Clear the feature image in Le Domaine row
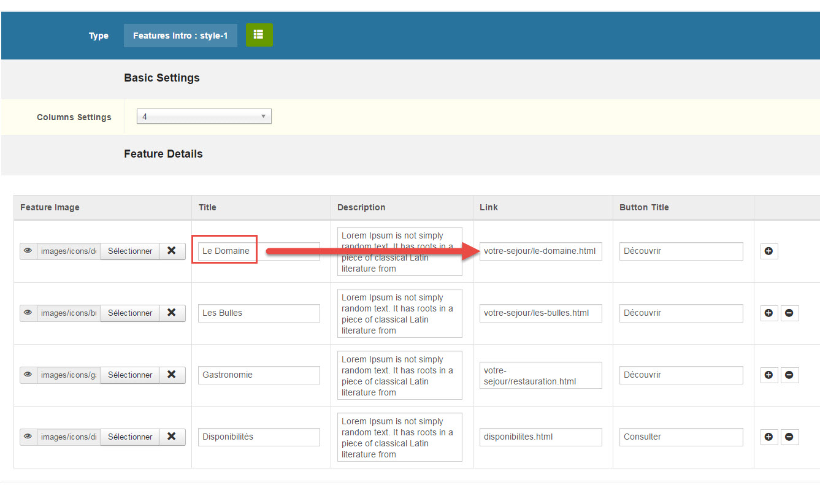This screenshot has width=820, height=504. 172,251
